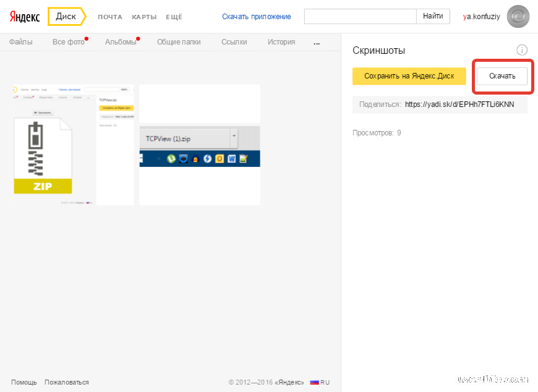The image size is (538, 392).
Task: Open the ya.konfuziy account name
Action: [481, 17]
